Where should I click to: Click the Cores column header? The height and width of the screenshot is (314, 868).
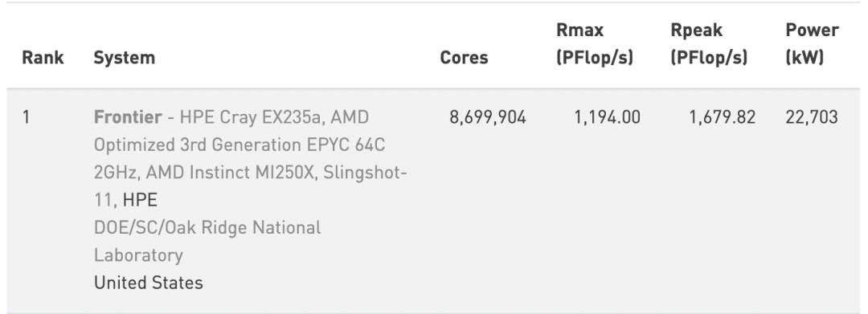[464, 58]
